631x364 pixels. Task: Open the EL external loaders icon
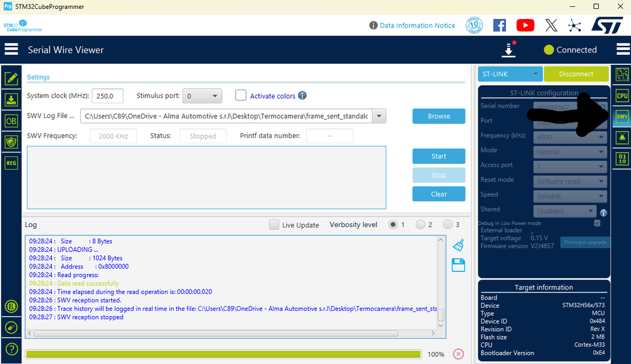coord(11,307)
